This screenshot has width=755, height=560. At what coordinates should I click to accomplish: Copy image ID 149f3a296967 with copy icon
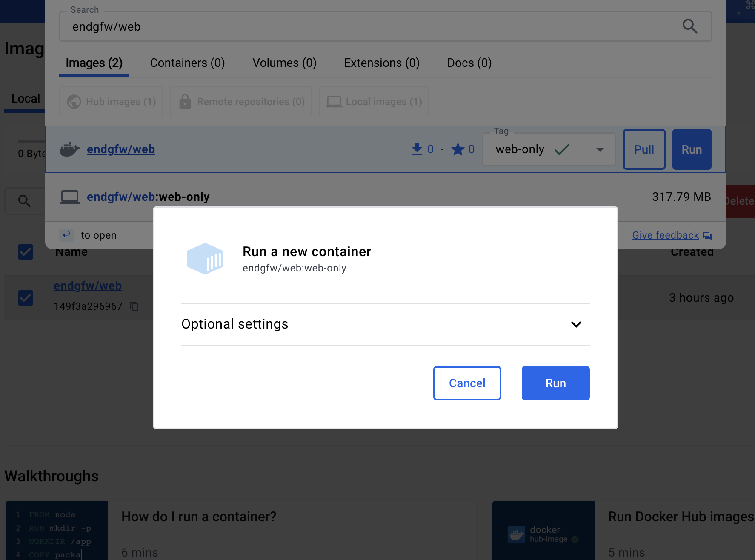[x=134, y=306]
